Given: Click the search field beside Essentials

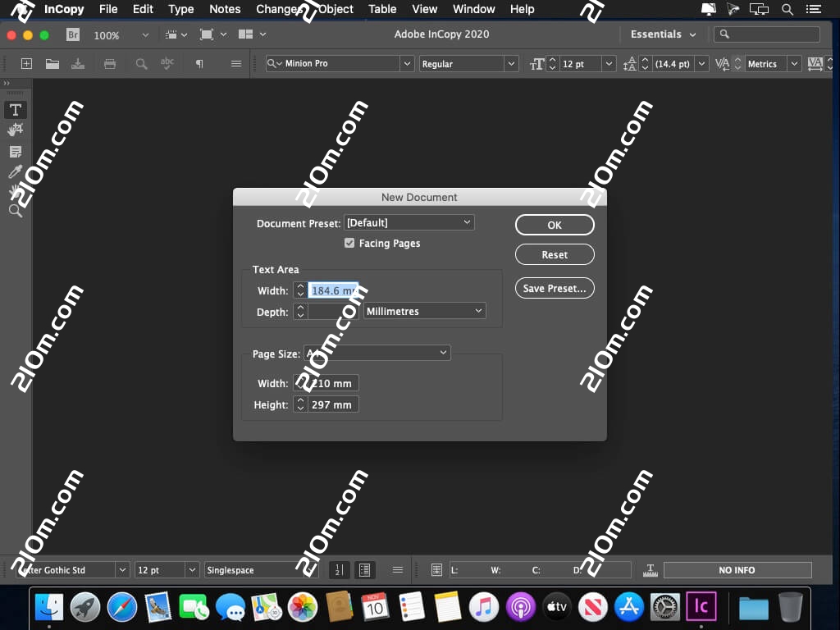Looking at the screenshot, I should 767,34.
